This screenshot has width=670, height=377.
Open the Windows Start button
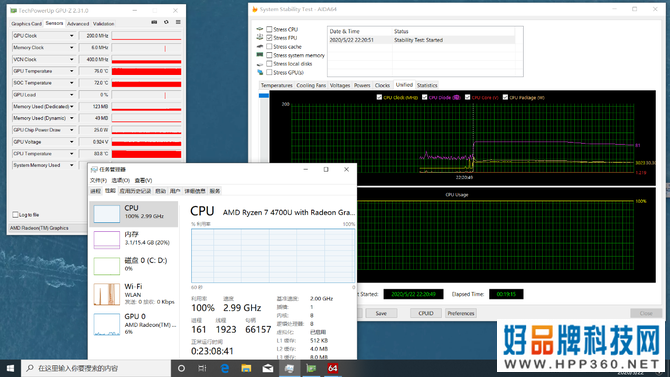click(10, 368)
